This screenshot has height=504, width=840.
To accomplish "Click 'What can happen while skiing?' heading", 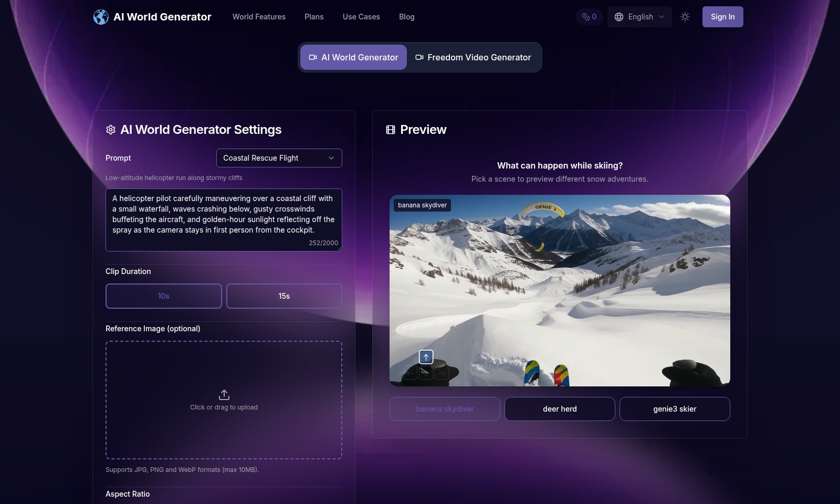I will (560, 165).
